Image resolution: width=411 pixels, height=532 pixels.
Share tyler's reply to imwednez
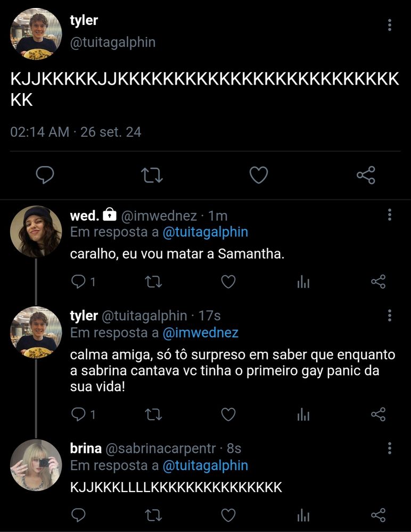pyautogui.click(x=378, y=414)
